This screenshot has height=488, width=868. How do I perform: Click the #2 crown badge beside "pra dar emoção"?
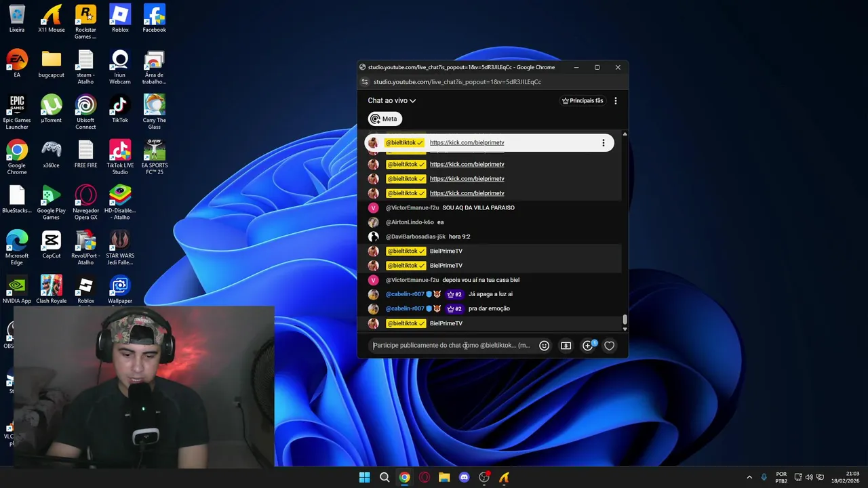pyautogui.click(x=454, y=309)
